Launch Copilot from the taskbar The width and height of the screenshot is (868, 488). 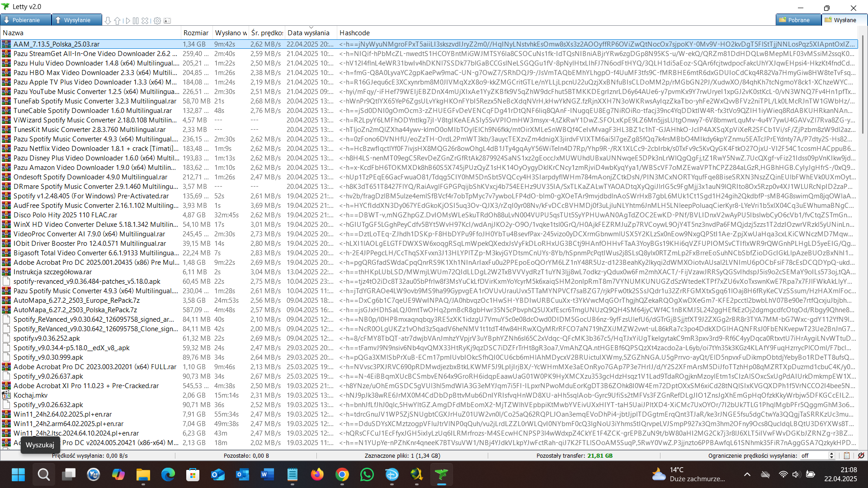tap(118, 474)
